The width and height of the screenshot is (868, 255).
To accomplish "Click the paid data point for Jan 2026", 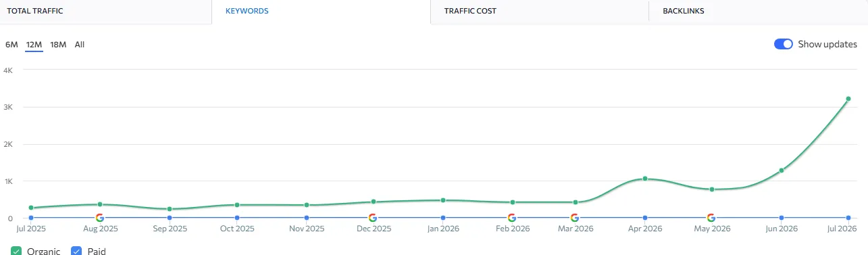I will (x=443, y=218).
